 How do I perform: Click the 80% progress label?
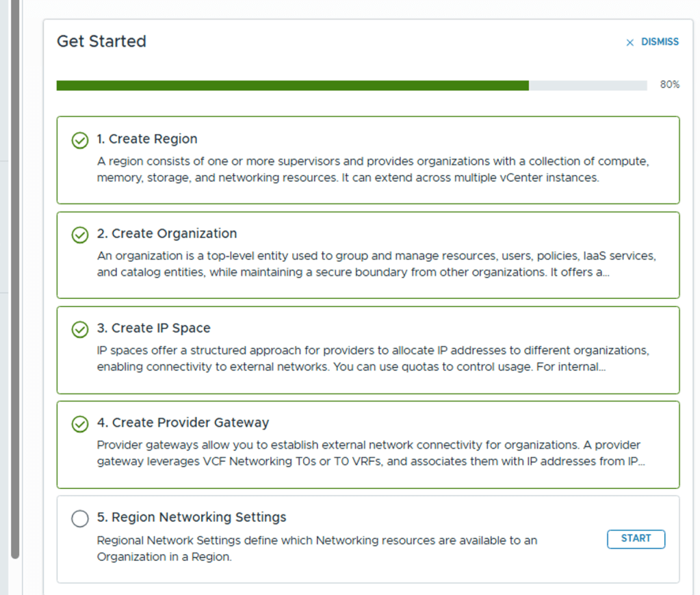(669, 85)
